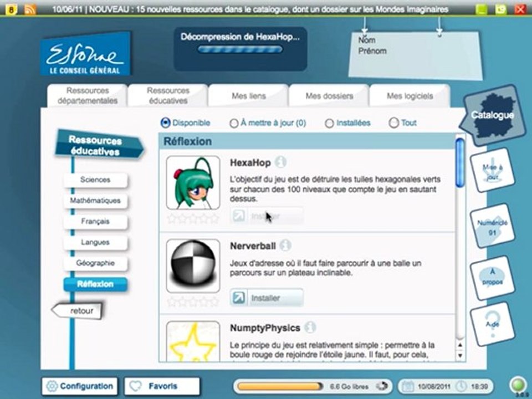Click the scroll down arrow
This screenshot has height=399, width=532.
click(x=460, y=355)
